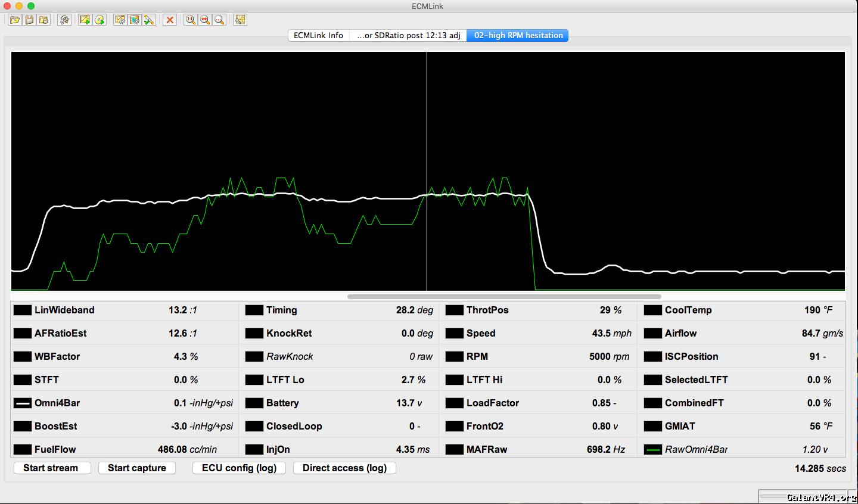Image resolution: width=858 pixels, height=504 pixels.
Task: Click the disc with green arrow icon
Action: tap(100, 20)
